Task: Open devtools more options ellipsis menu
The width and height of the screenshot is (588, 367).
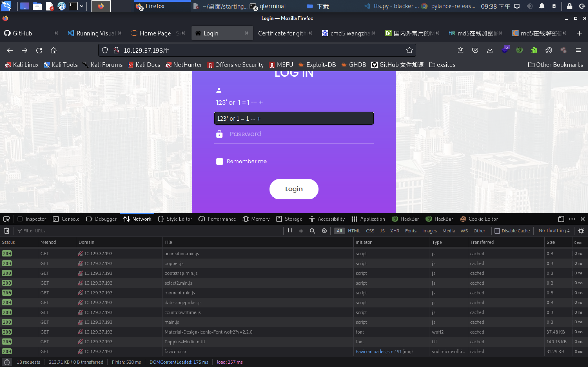Action: pyautogui.click(x=572, y=219)
